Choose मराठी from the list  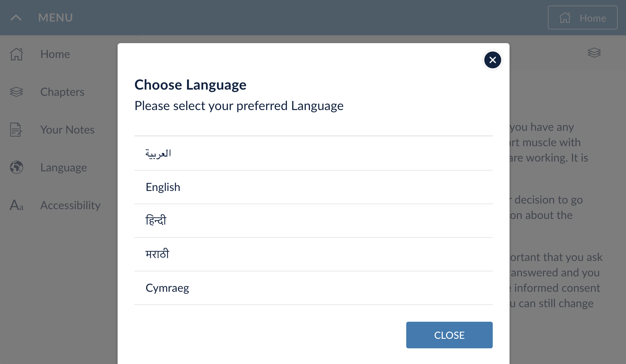point(157,254)
